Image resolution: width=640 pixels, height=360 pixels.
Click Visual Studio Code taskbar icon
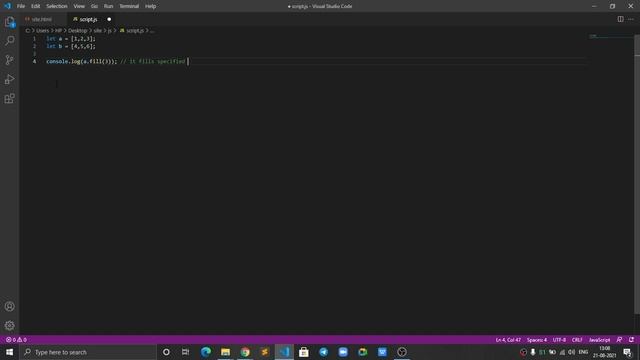click(284, 352)
